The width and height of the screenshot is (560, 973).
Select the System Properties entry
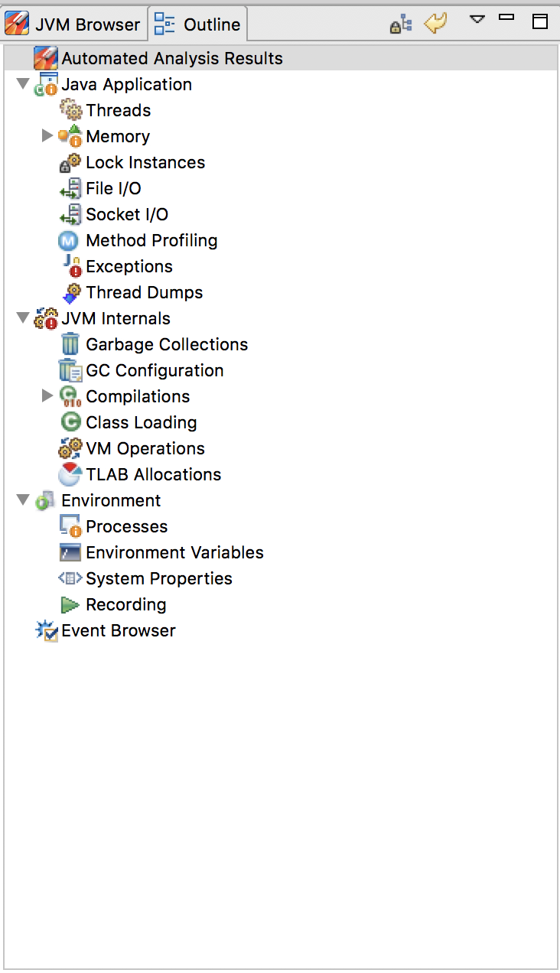158,578
